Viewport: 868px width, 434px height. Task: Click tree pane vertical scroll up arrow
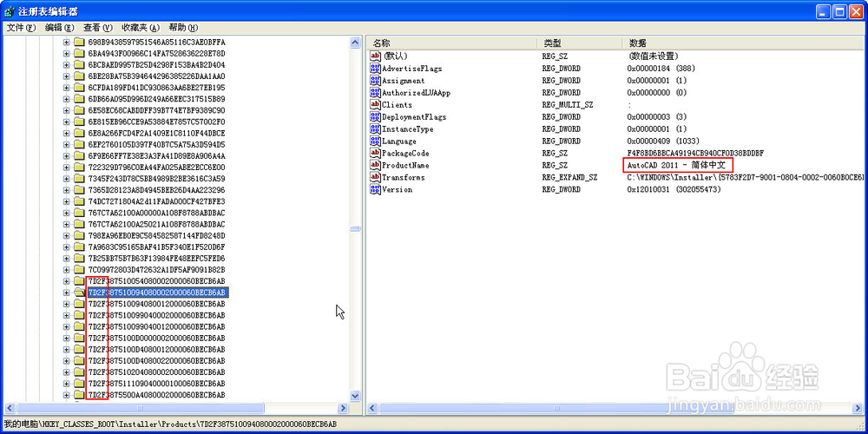coord(355,42)
